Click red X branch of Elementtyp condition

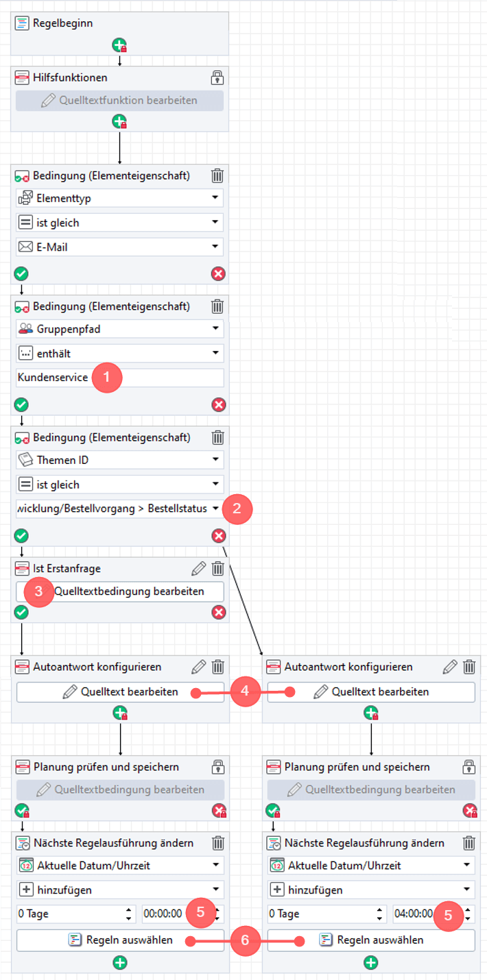(218, 274)
